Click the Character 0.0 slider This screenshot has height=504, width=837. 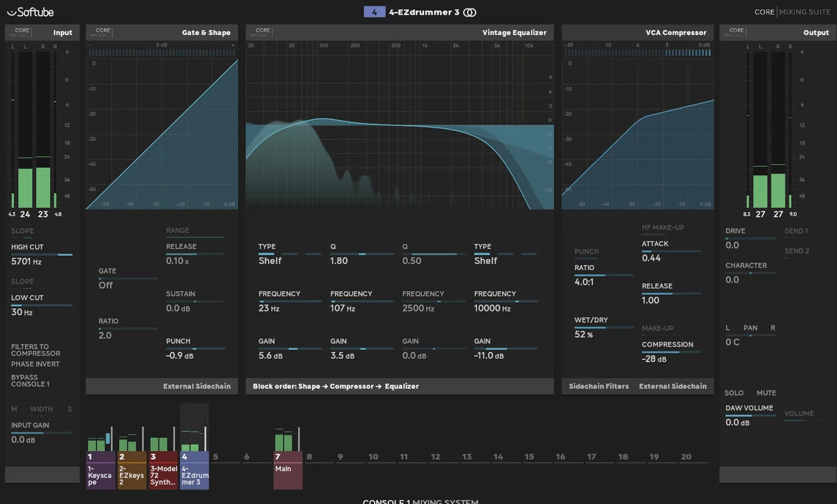point(751,273)
